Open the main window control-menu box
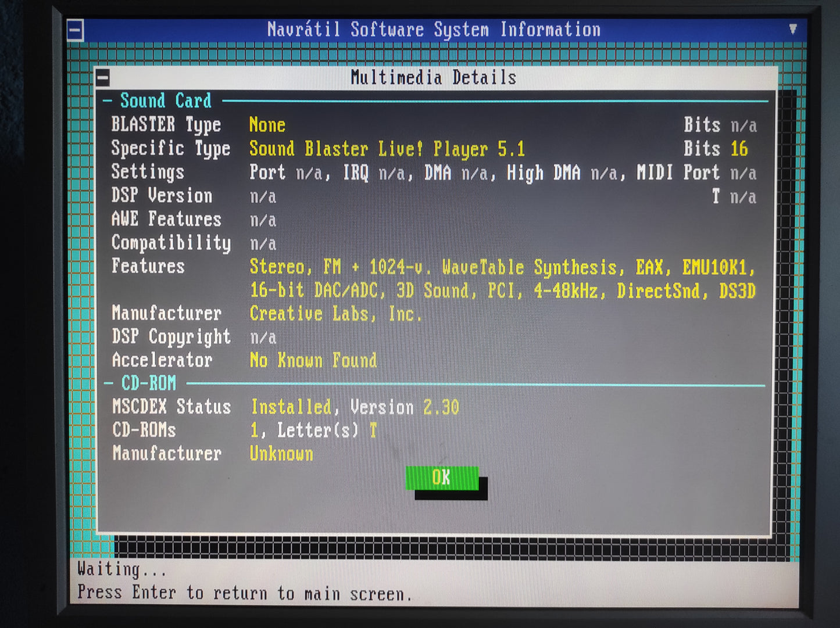Screen dimensions: 840x628 click(x=76, y=30)
